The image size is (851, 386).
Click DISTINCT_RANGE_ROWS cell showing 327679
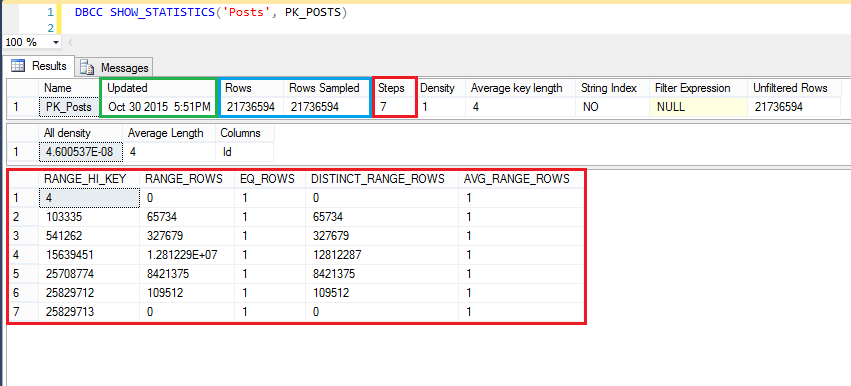(382, 236)
